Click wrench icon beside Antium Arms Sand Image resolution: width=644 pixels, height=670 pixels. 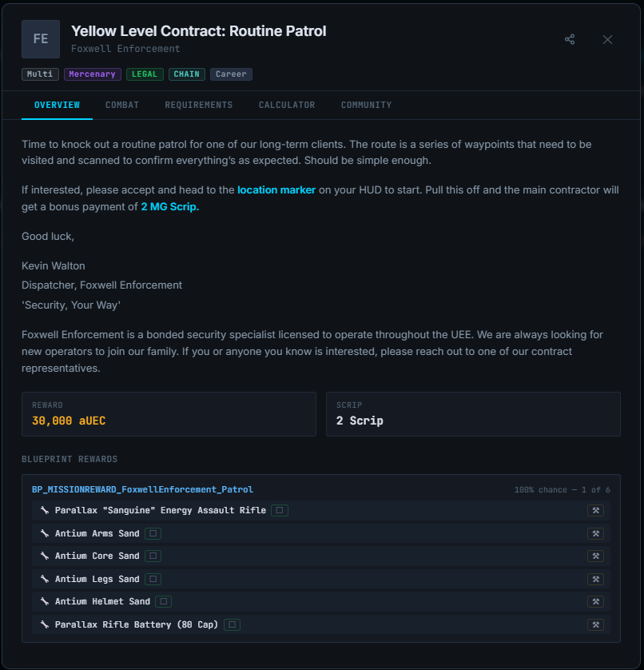(45, 533)
